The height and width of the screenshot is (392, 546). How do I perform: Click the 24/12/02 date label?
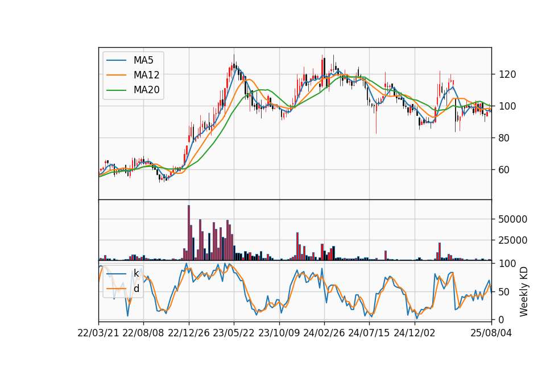(415, 333)
